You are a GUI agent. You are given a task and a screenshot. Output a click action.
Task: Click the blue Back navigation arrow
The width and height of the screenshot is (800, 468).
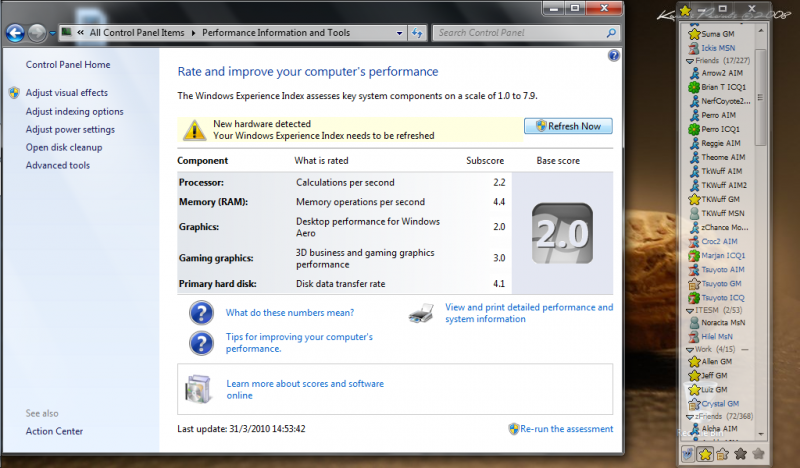coord(15,33)
